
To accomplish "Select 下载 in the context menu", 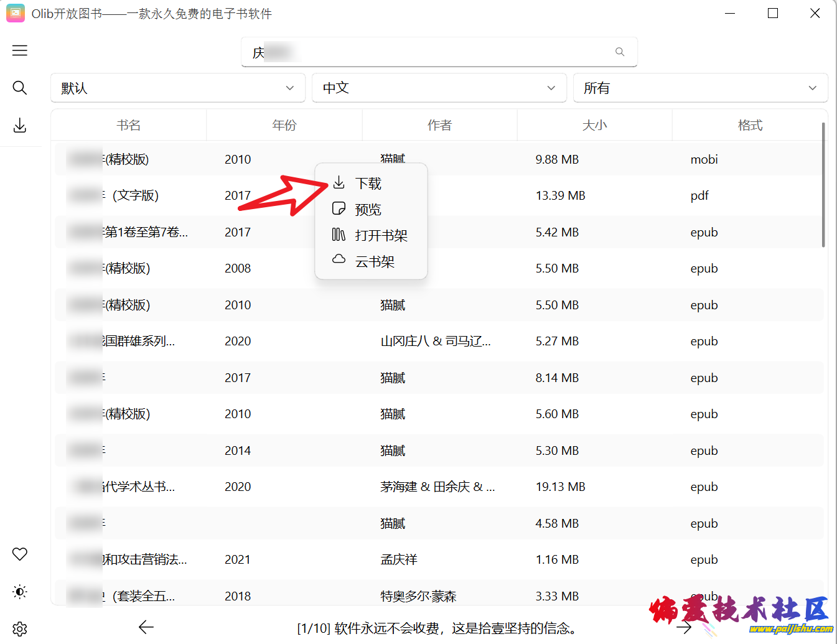I will click(x=368, y=184).
